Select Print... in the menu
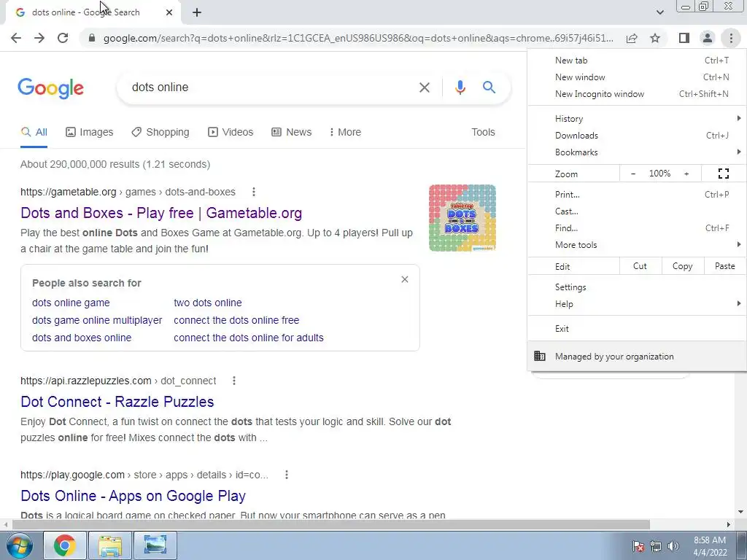This screenshot has height=560, width=747. [637, 194]
